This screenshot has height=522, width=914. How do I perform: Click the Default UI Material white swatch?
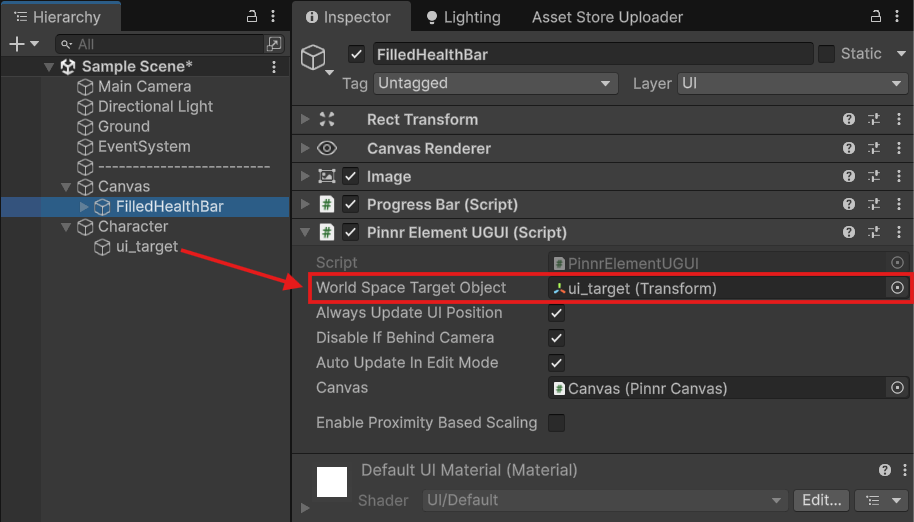[332, 481]
